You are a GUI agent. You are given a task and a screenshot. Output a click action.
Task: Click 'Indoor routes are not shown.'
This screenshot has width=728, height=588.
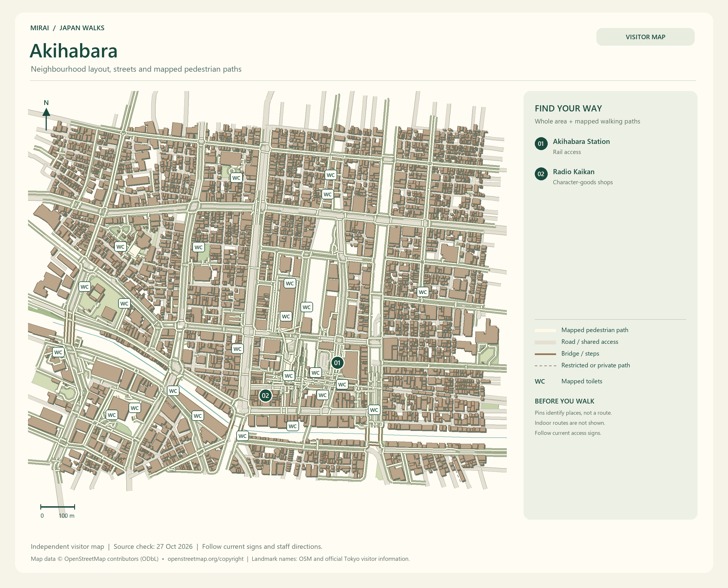tap(570, 423)
